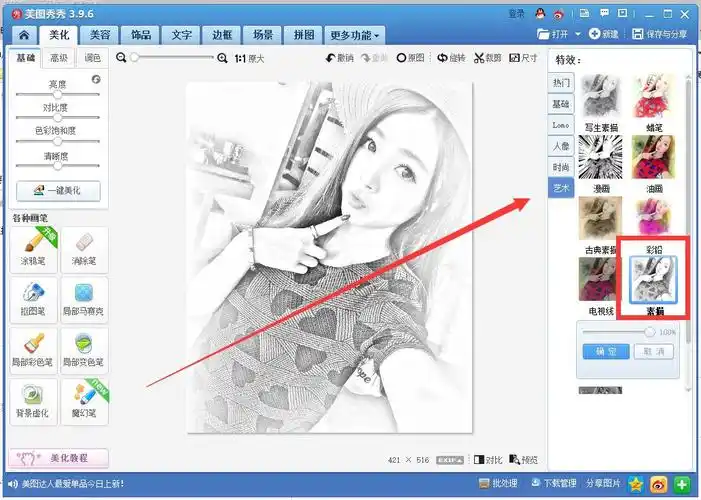Image resolution: width=701 pixels, height=500 pixels.
Task: Click the 对比 compare button
Action: [488, 460]
